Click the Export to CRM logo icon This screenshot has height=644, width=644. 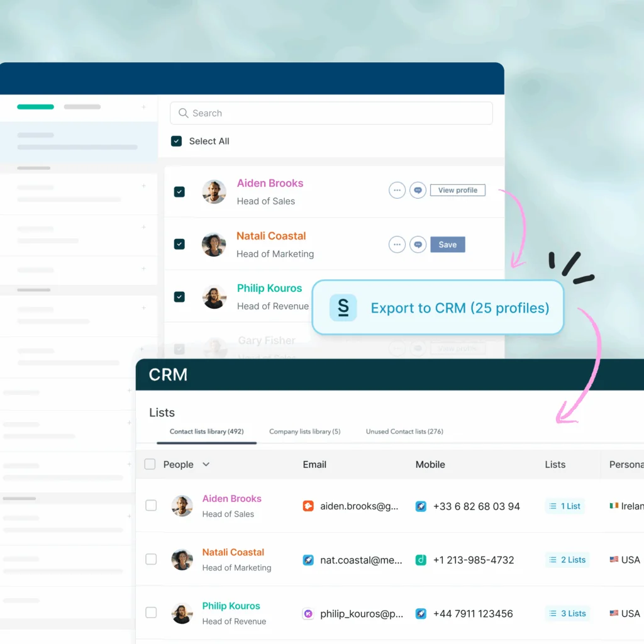click(x=343, y=308)
